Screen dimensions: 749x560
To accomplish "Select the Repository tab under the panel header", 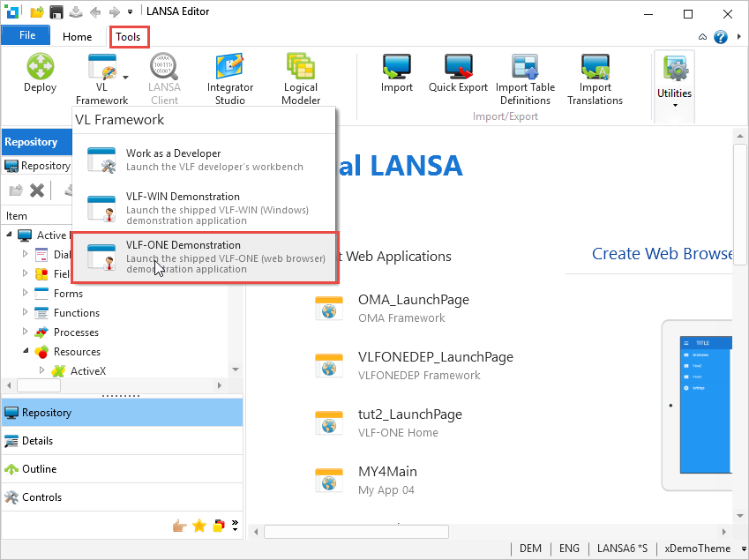I will [37, 166].
